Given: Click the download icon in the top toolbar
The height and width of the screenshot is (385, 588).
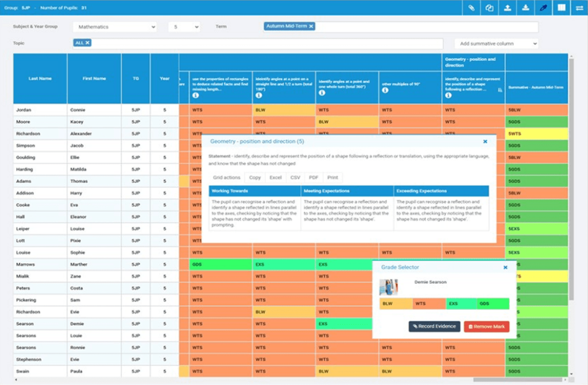Looking at the screenshot, I should point(525,8).
